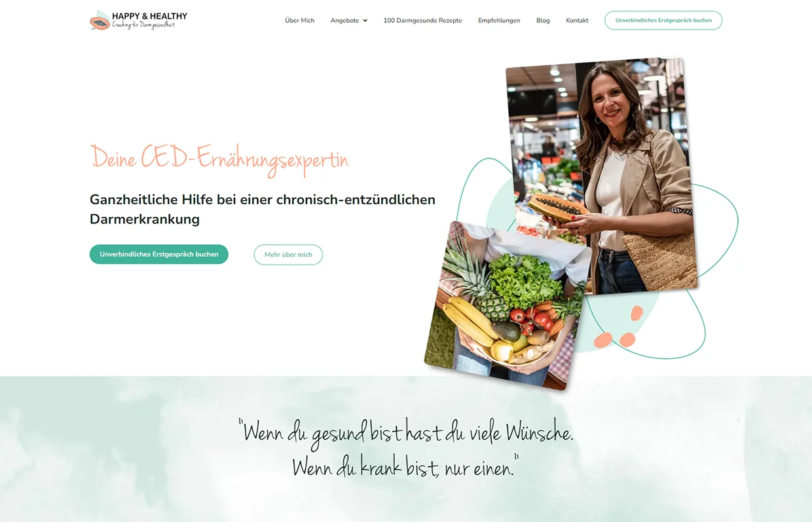Visit the Blog link in navigation

click(x=543, y=20)
